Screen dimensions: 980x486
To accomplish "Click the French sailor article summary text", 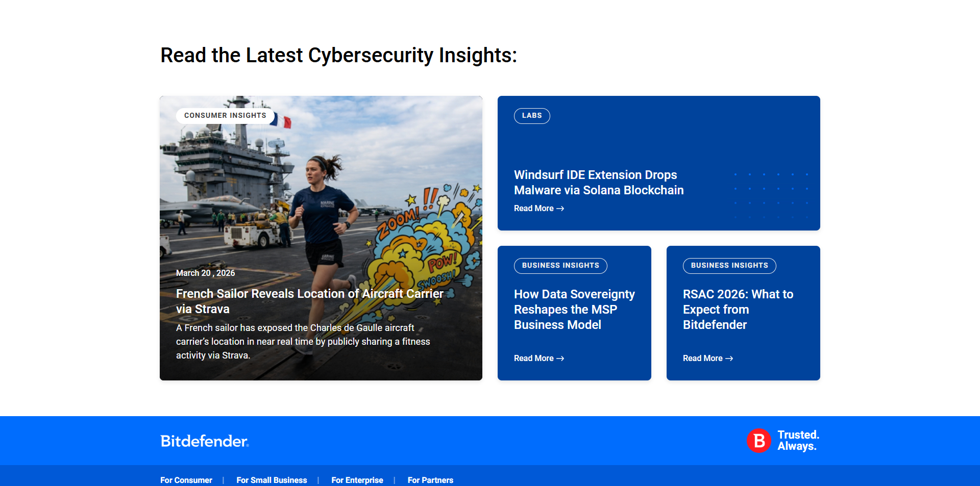I will click(303, 342).
